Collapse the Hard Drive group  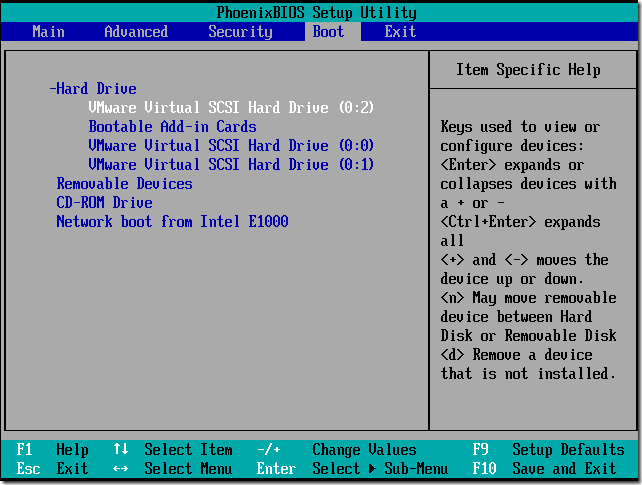pos(93,88)
